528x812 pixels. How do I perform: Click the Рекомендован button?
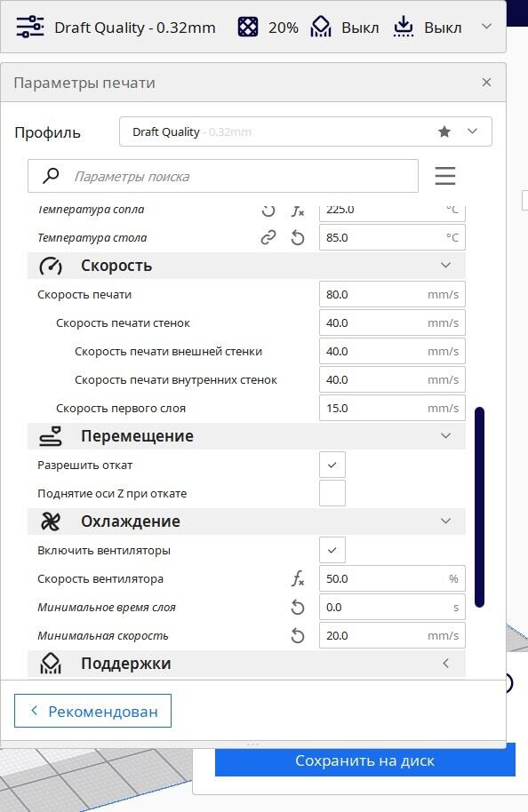coord(92,711)
